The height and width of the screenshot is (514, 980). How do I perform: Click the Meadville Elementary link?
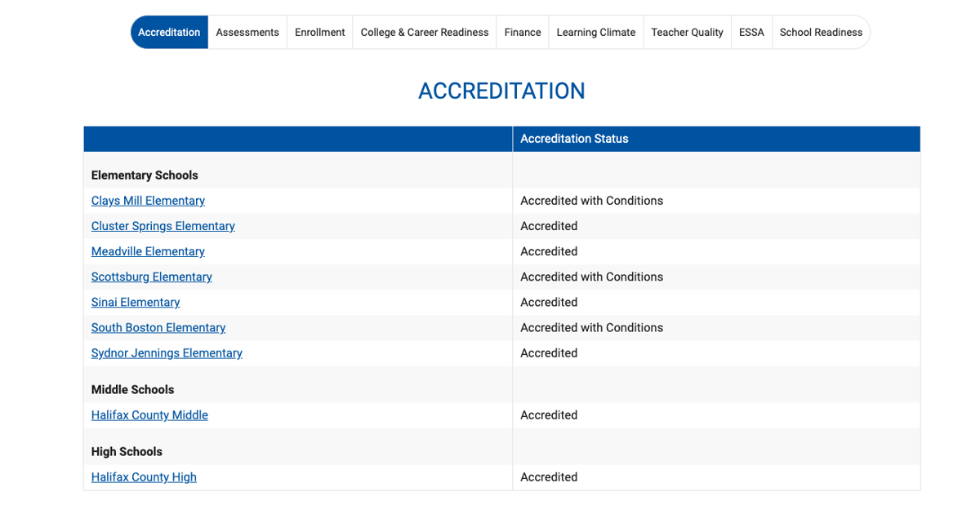[x=148, y=251]
